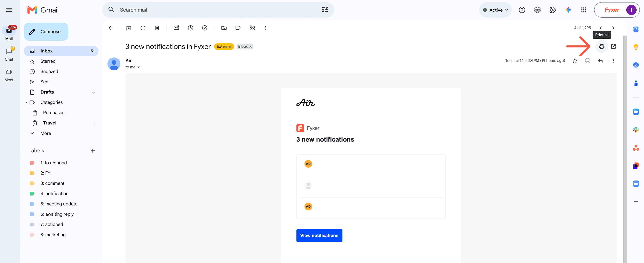
Task: Click the View notifications button
Action: 319,236
